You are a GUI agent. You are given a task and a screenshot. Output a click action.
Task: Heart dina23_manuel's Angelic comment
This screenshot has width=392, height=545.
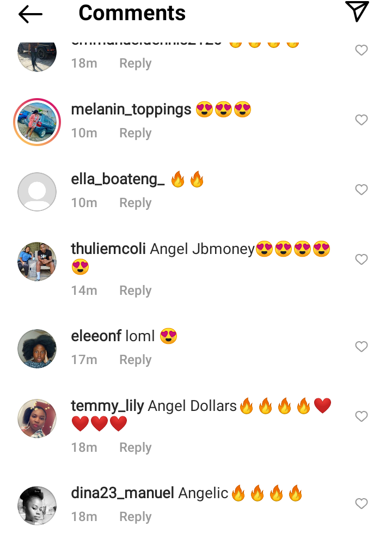(361, 504)
